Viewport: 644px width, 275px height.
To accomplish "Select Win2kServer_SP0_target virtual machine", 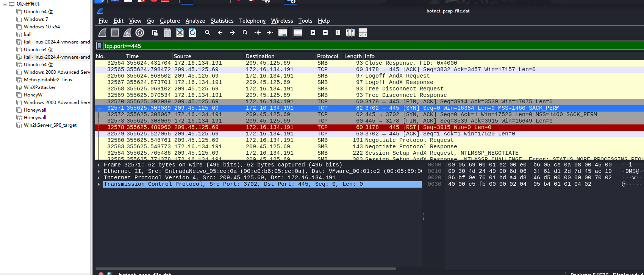I will click(50, 125).
